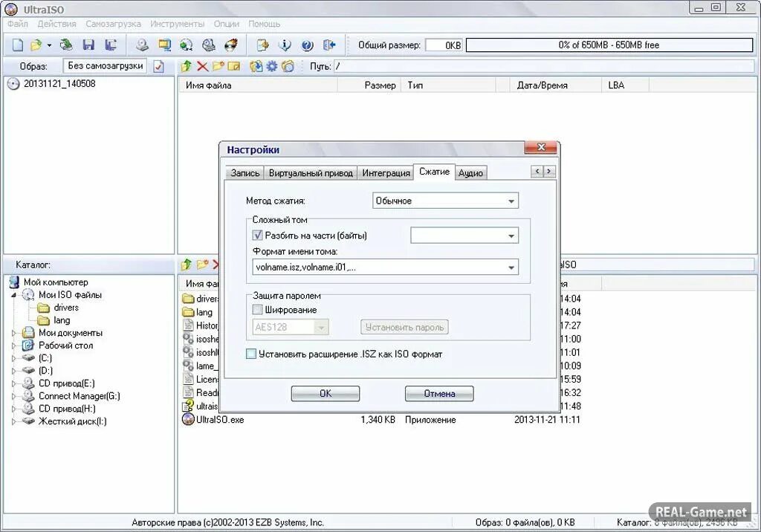The image size is (761, 532).
Task: Click the Exit door-arrow toolbar icon
Action: (329, 45)
